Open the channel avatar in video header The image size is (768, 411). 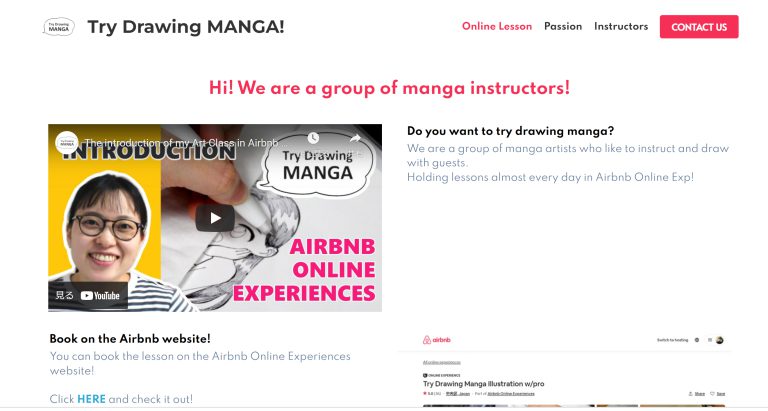coord(67,143)
